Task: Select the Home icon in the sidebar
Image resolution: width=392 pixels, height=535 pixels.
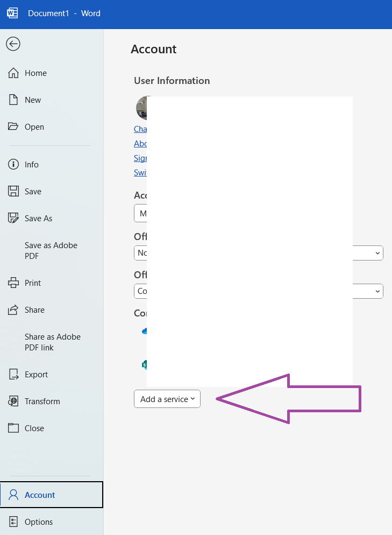Action: click(x=13, y=73)
